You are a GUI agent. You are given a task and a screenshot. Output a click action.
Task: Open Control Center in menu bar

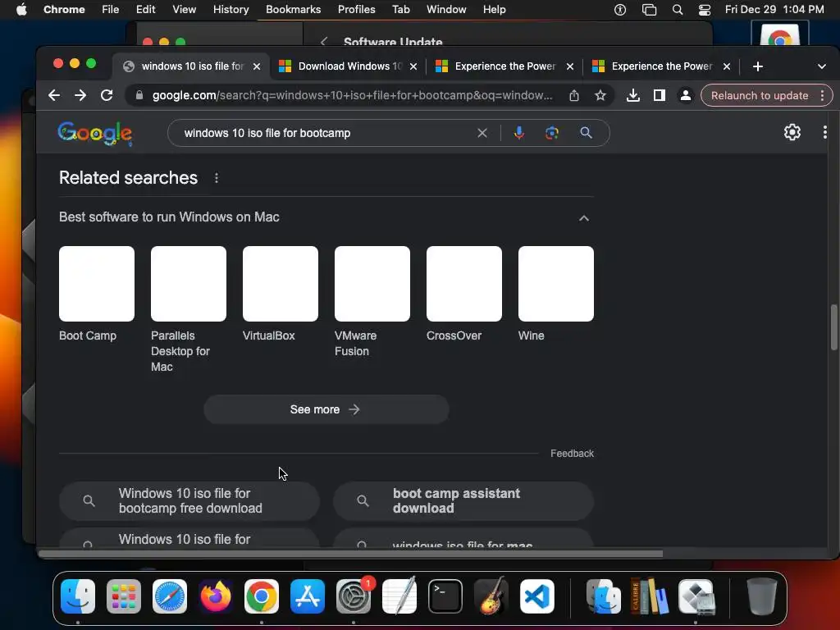[x=705, y=10]
